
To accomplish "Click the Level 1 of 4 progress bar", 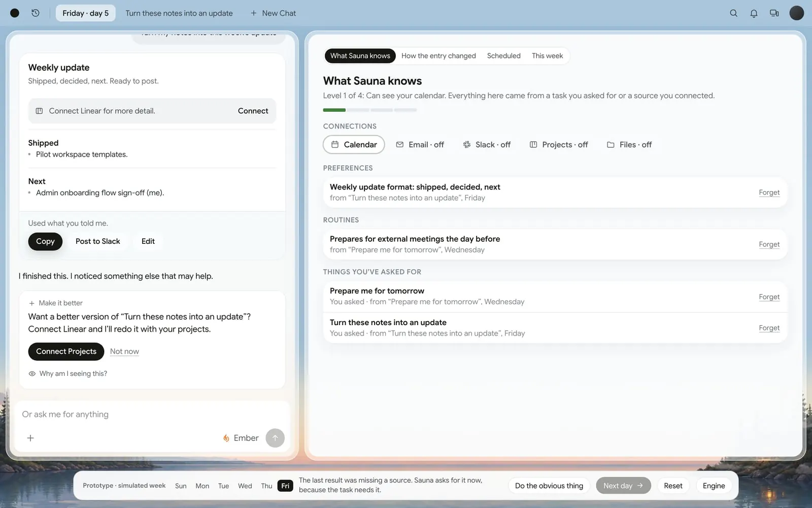I will [x=370, y=110].
